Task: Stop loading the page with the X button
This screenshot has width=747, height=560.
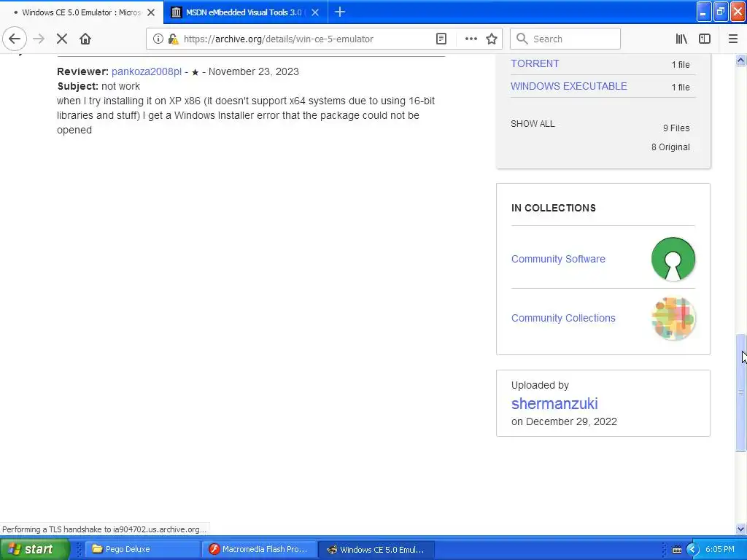Action: point(62,39)
